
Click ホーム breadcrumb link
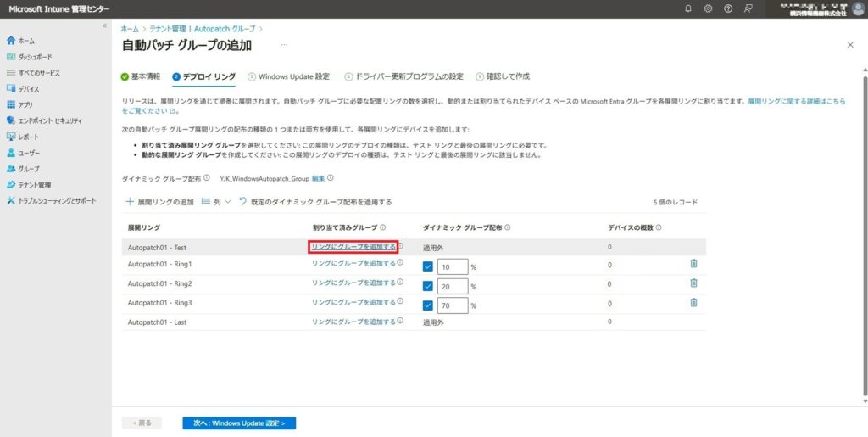(130, 29)
